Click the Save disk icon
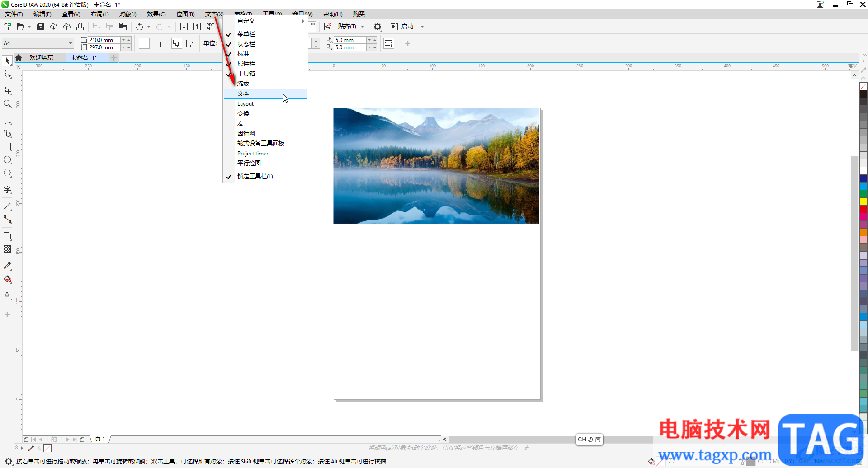Viewport: 868px width, 468px height. (x=41, y=27)
